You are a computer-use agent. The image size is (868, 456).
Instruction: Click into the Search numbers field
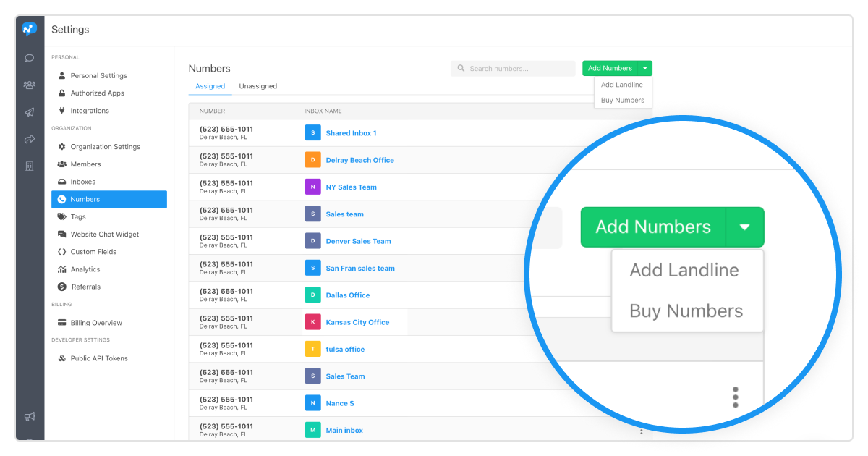click(513, 69)
